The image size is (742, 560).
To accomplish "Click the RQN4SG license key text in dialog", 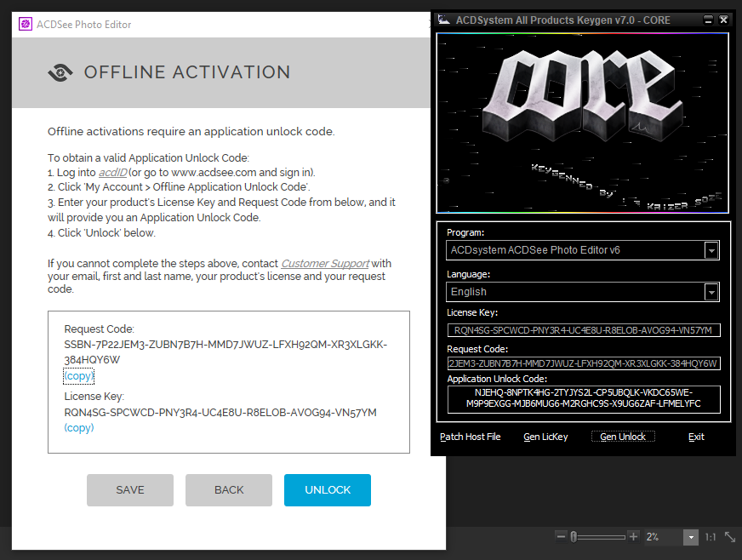I will (220, 412).
